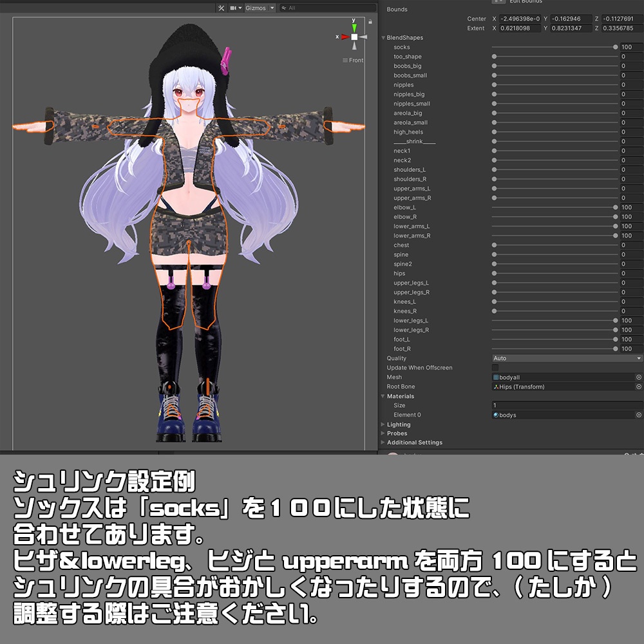Click the socks blendshape slider handle
This screenshot has height=644, width=644.
point(615,47)
